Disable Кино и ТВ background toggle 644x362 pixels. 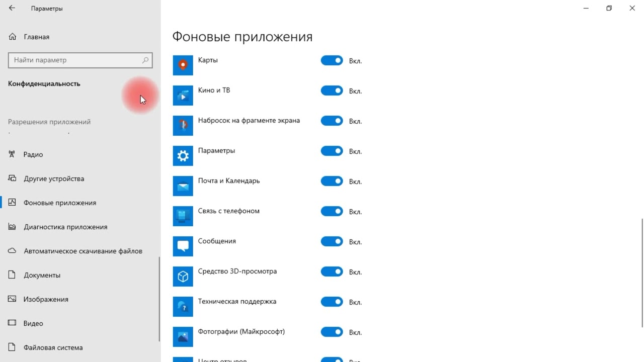click(x=332, y=90)
